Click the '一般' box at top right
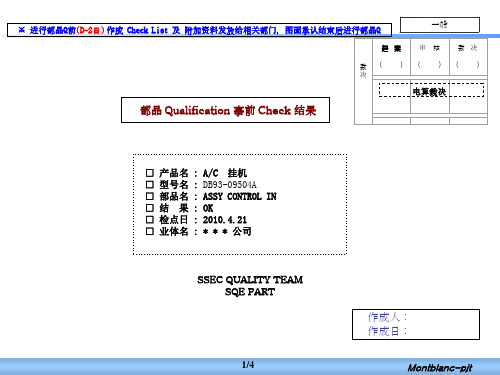 pyautogui.click(x=440, y=25)
